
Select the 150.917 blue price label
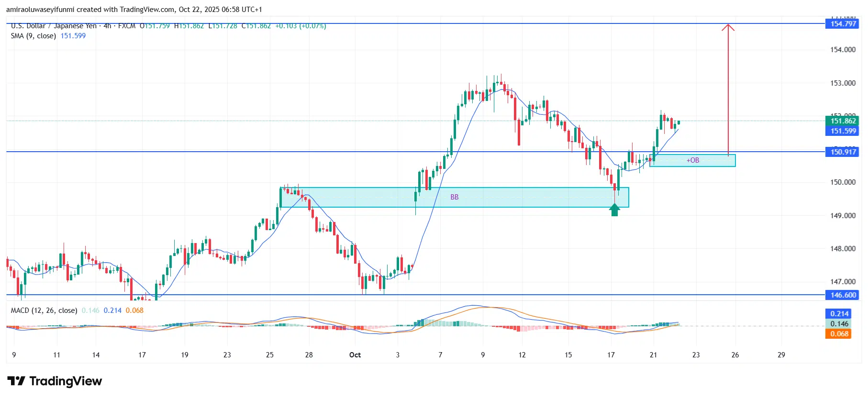[x=842, y=152]
